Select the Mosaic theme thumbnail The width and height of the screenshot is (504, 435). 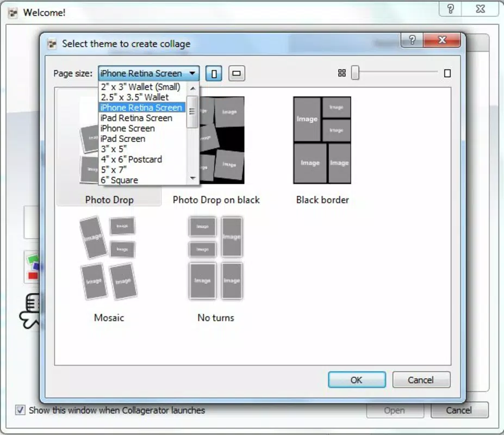coord(109,258)
